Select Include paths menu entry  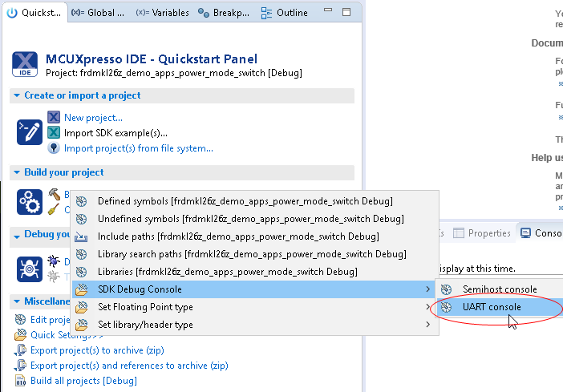pyautogui.click(x=255, y=236)
